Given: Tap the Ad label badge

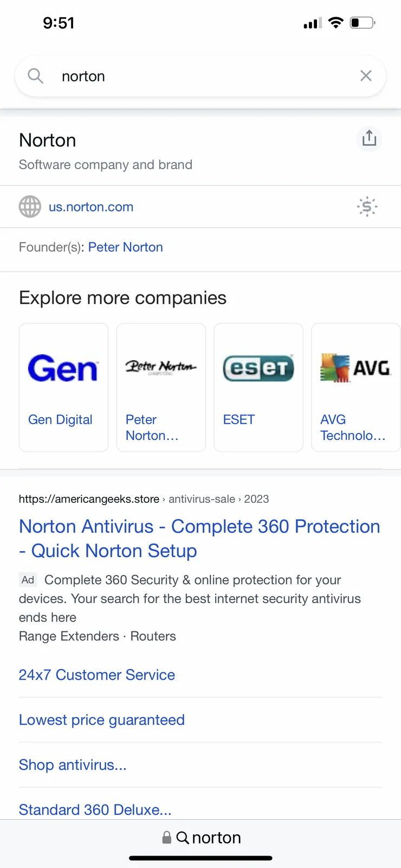Looking at the screenshot, I should click(28, 580).
